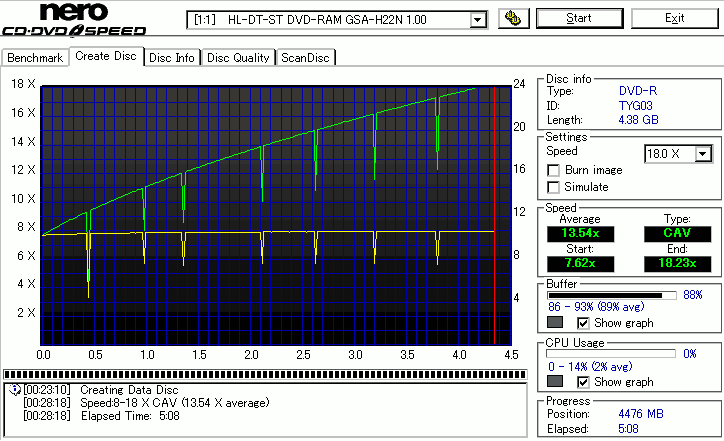Click the disc Length value 4.38 GB

(x=639, y=120)
